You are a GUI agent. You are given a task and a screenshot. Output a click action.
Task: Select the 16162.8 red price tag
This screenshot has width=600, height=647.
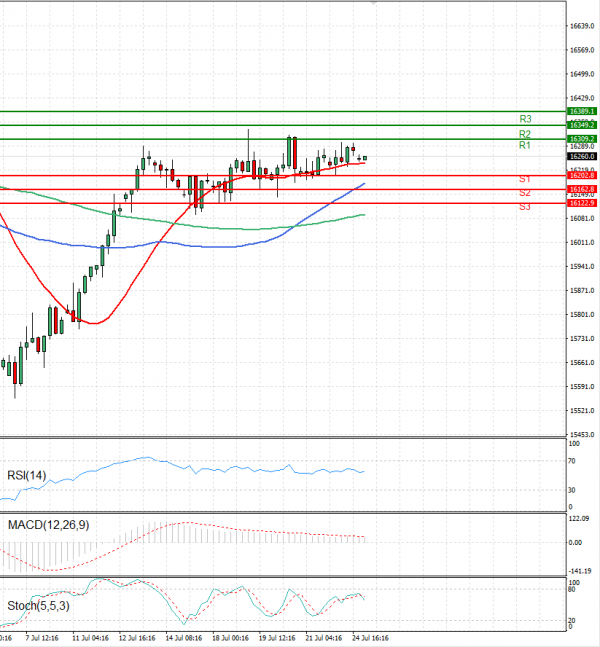[x=582, y=189]
